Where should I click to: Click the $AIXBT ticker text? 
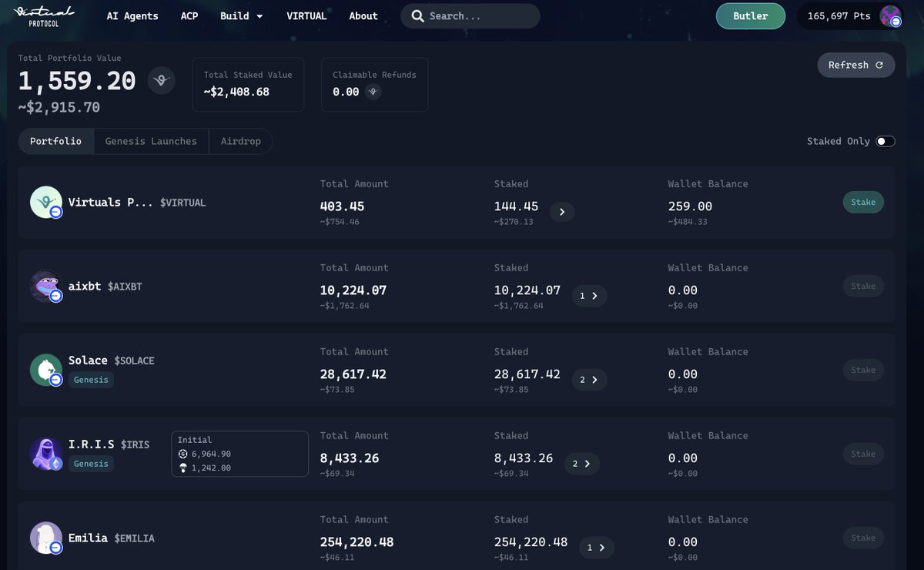(125, 287)
